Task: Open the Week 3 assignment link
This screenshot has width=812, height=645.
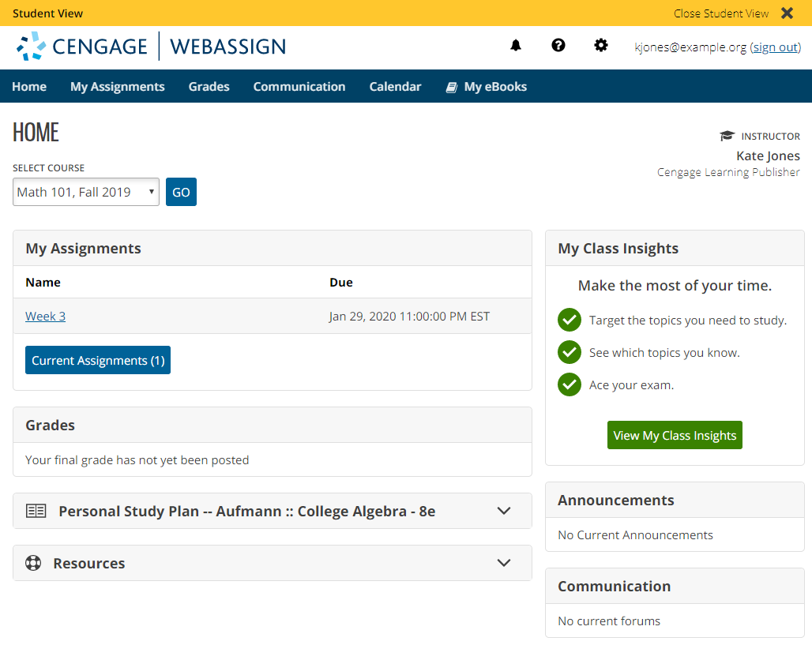Action: tap(45, 317)
